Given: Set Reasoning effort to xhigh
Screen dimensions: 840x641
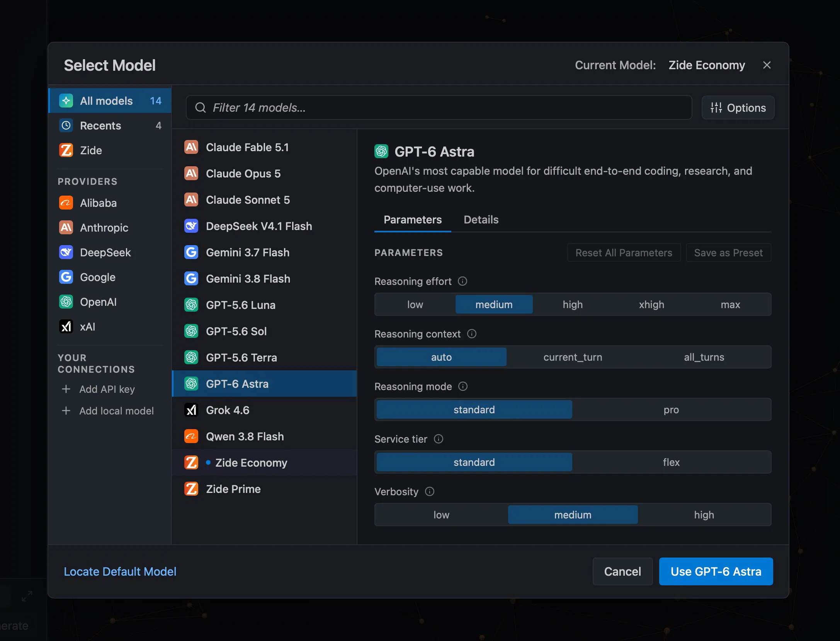Looking at the screenshot, I should tap(651, 305).
